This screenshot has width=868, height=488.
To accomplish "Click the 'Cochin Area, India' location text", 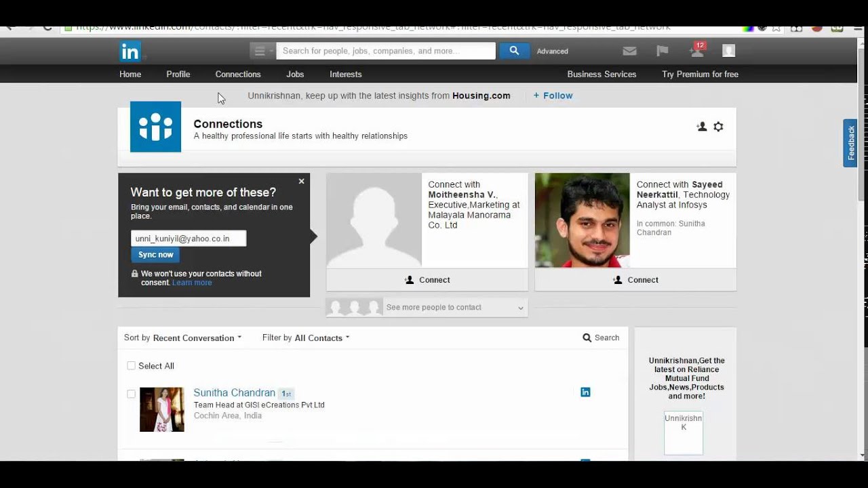I will point(228,415).
